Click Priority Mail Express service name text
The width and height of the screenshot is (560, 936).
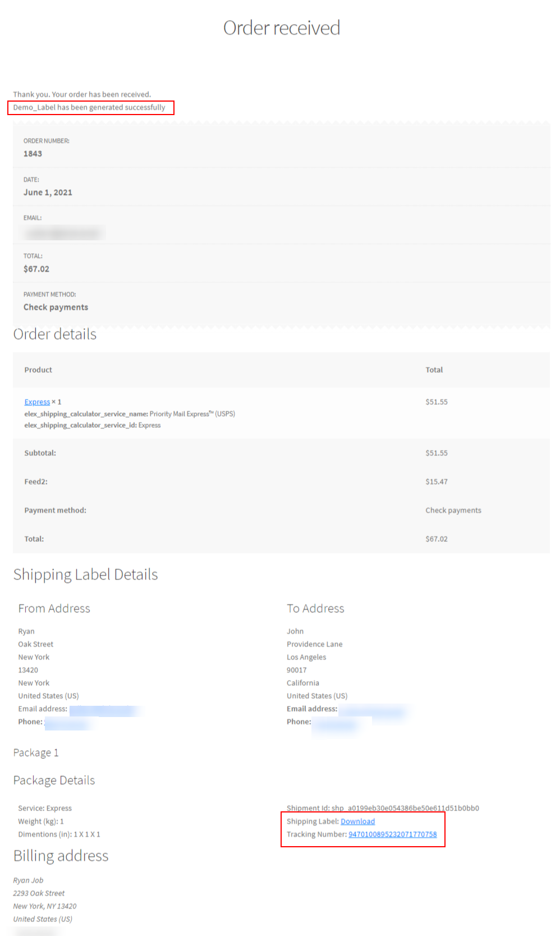pos(192,414)
